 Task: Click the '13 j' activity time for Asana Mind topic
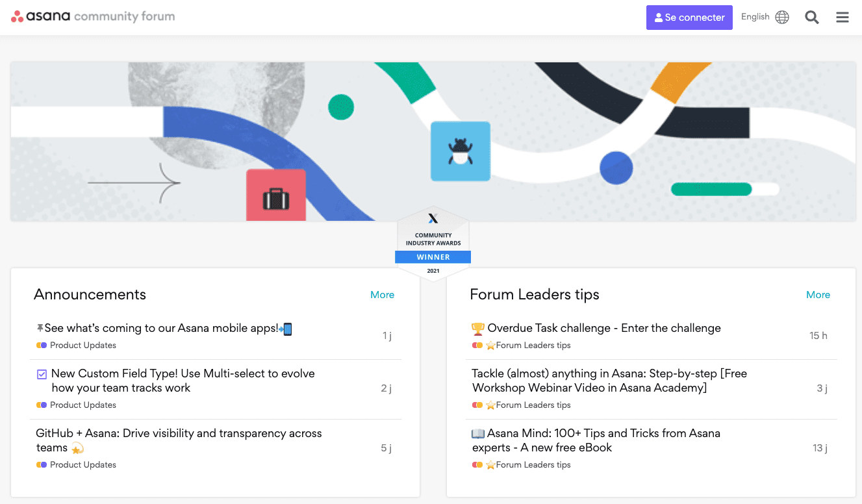point(820,448)
